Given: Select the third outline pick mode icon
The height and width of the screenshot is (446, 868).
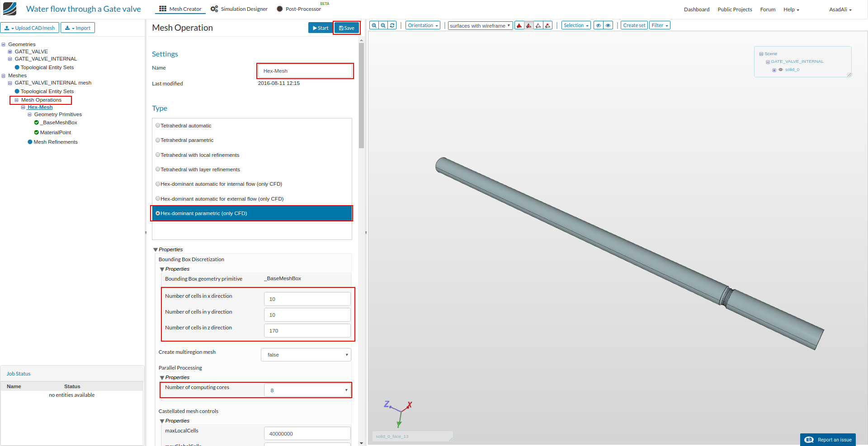Looking at the screenshot, I should 538,25.
